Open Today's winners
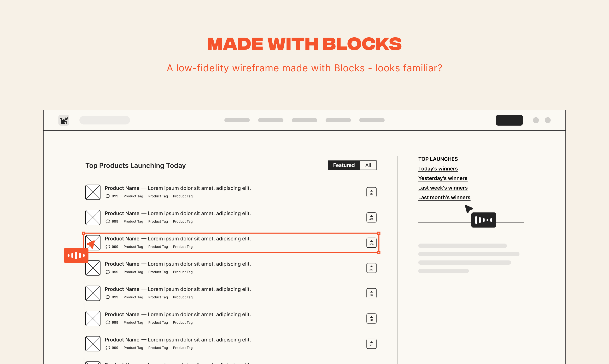Viewport: 609px width, 364px height. tap(438, 169)
